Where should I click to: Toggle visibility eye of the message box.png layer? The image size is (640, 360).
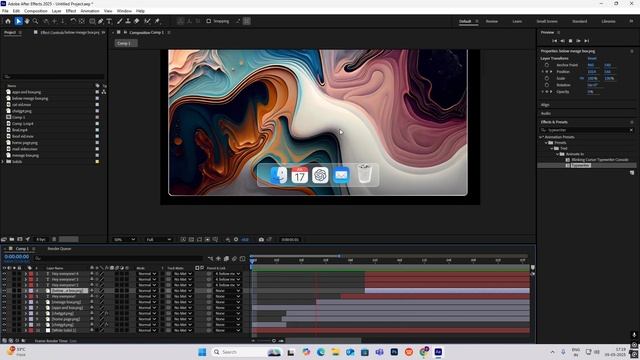coord(4,302)
